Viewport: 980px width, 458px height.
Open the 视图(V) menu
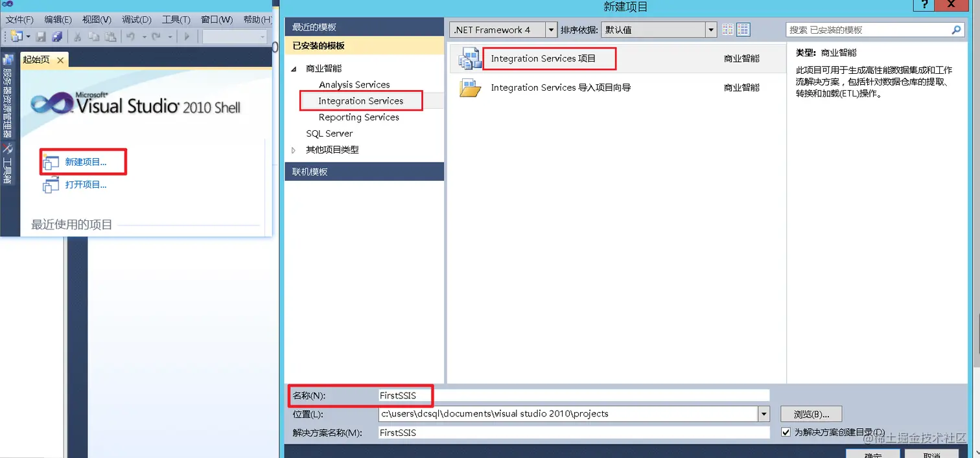coord(97,20)
